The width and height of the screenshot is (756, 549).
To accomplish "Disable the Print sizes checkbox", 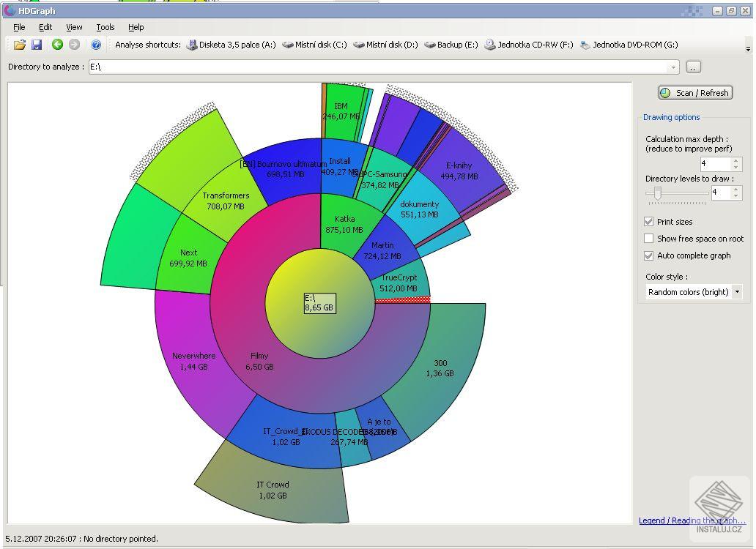I will click(648, 222).
